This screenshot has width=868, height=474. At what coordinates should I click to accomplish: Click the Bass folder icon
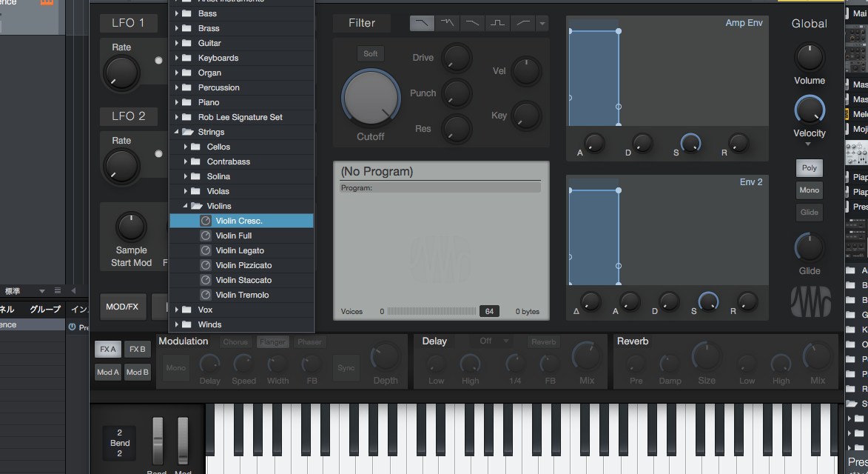(x=187, y=13)
